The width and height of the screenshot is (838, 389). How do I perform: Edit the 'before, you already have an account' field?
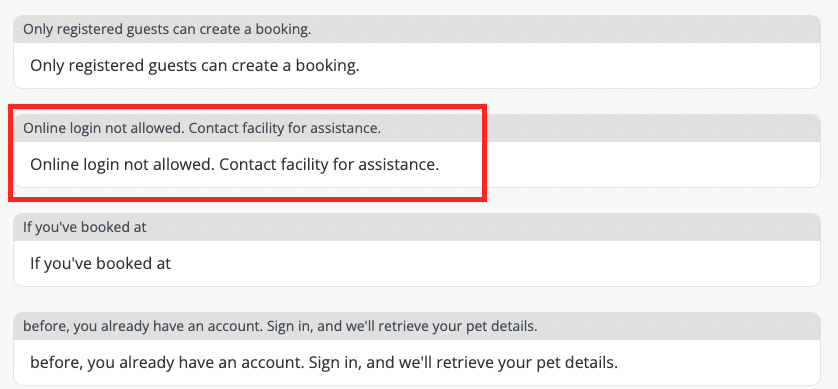(x=416, y=362)
